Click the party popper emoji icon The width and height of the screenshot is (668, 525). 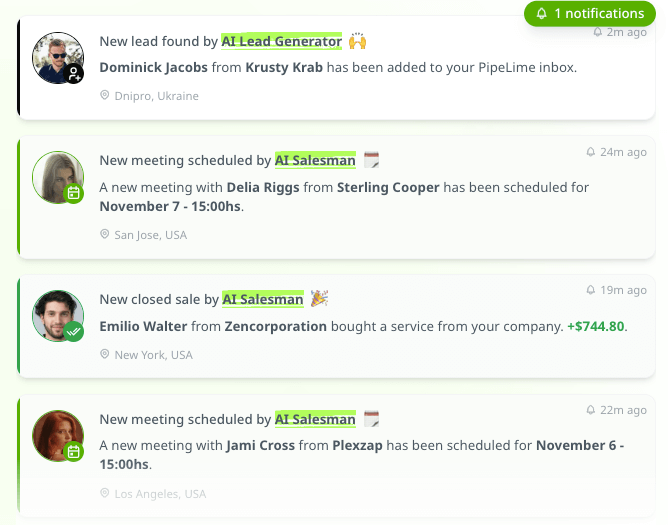(x=319, y=299)
